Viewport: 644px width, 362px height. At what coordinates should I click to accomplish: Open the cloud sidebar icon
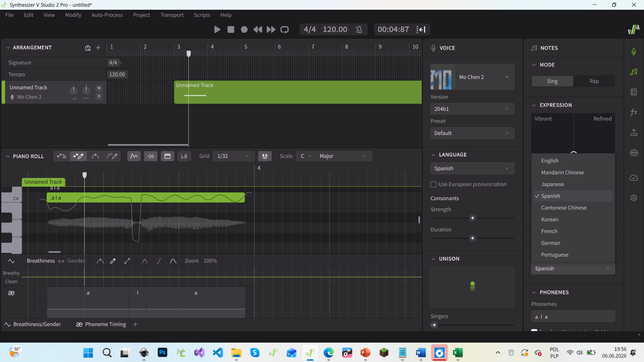[634, 178]
